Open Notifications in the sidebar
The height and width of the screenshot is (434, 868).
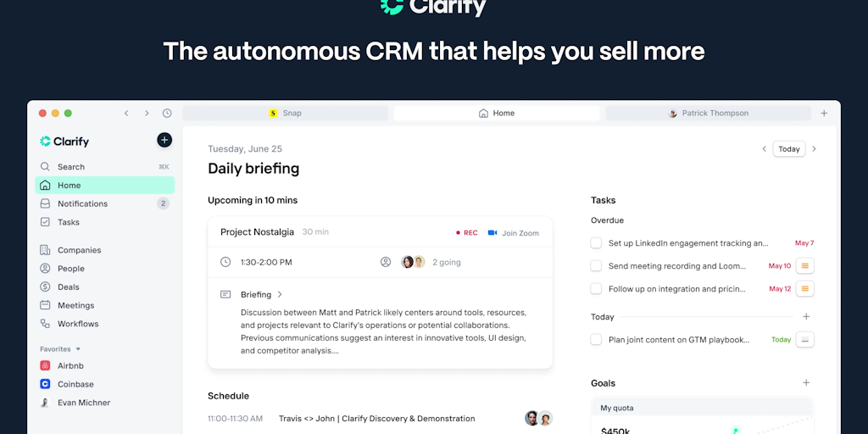coord(104,203)
